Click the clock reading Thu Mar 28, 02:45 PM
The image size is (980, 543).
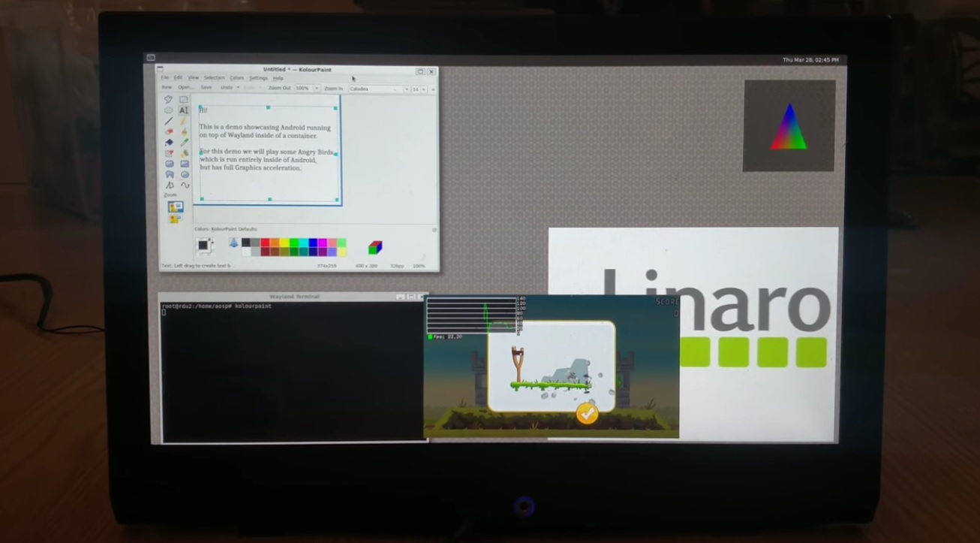pyautogui.click(x=810, y=60)
